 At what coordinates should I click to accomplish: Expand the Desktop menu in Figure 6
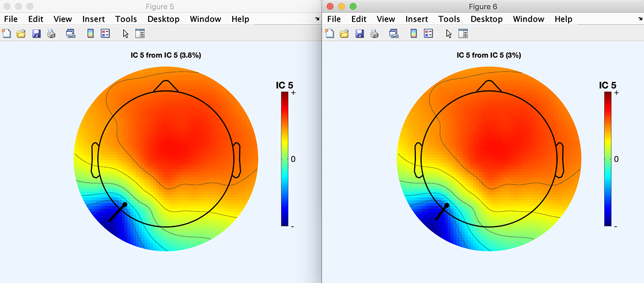click(x=487, y=19)
